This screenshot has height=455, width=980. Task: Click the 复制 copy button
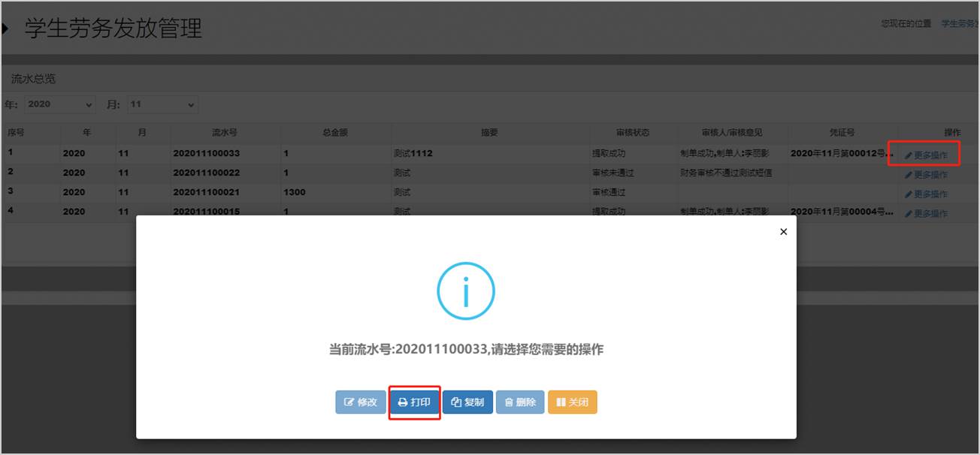[467, 402]
